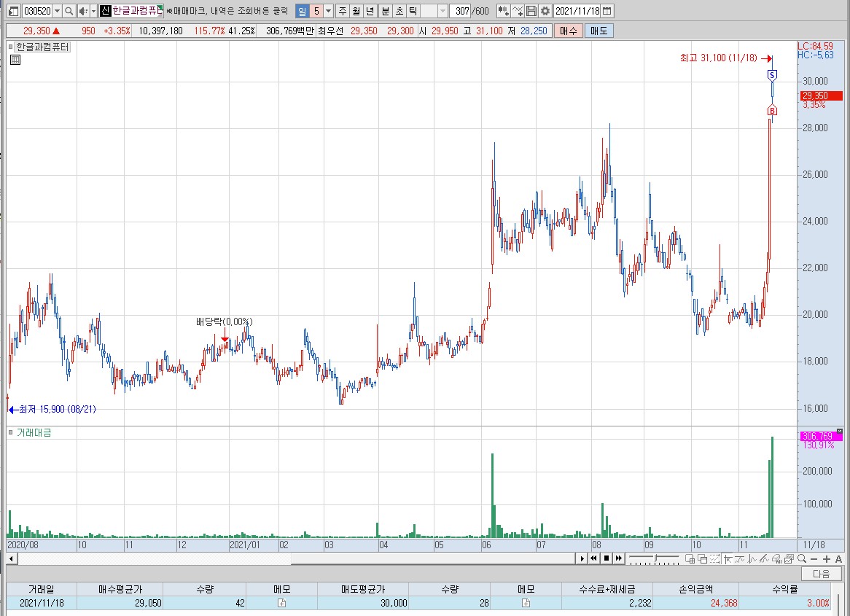Screen dimensions: 850x616
Task: Click the period value 5 button
Action: [x=316, y=11]
